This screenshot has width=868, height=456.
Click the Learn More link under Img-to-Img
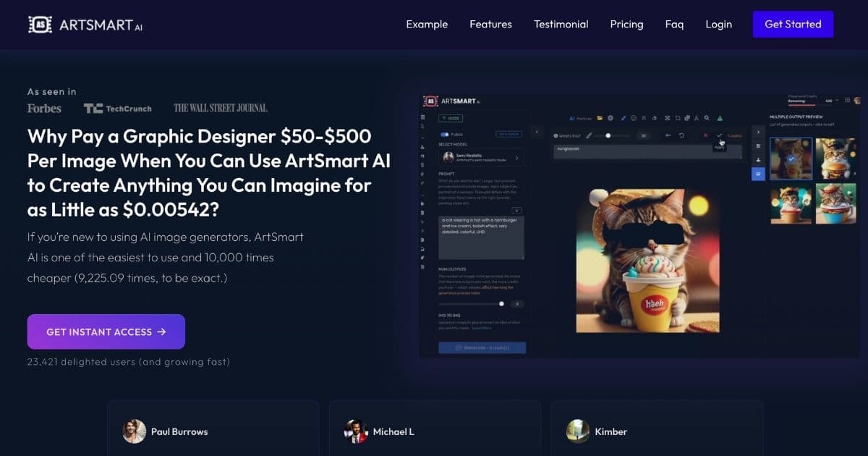(482, 328)
